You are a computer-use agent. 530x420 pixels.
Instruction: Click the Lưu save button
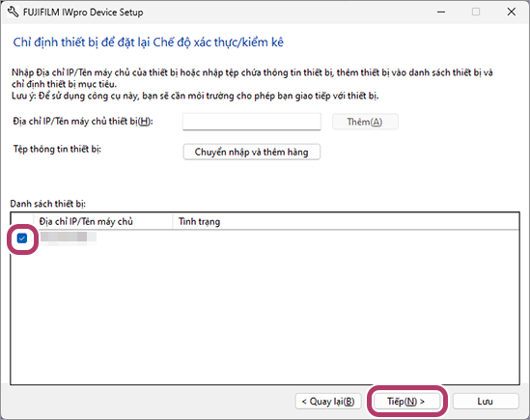point(486,402)
